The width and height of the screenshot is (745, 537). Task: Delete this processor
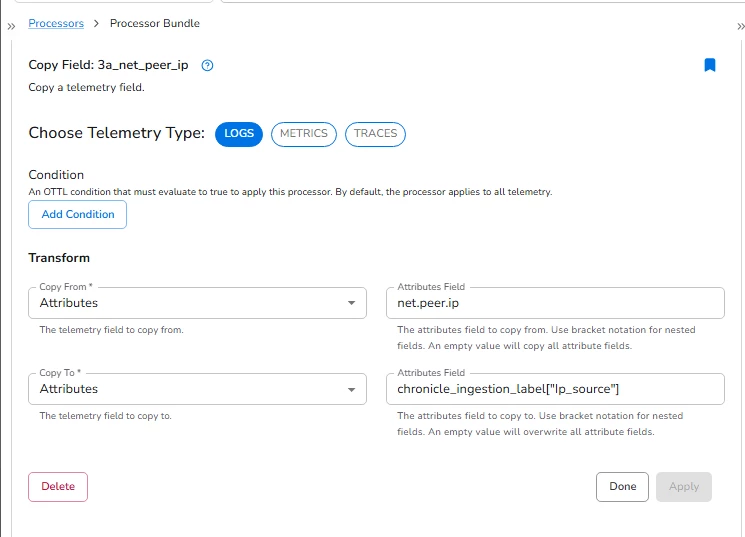pyautogui.click(x=58, y=487)
